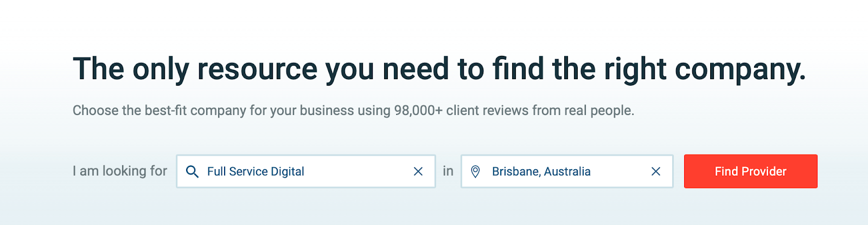Focus the Brisbane, Australia location input
The image size is (868, 225).
point(567,171)
